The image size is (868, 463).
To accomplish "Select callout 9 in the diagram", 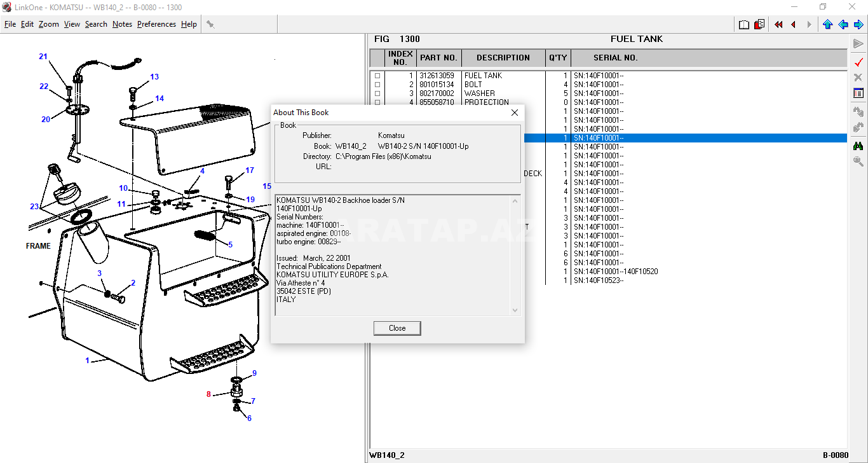I will click(254, 373).
